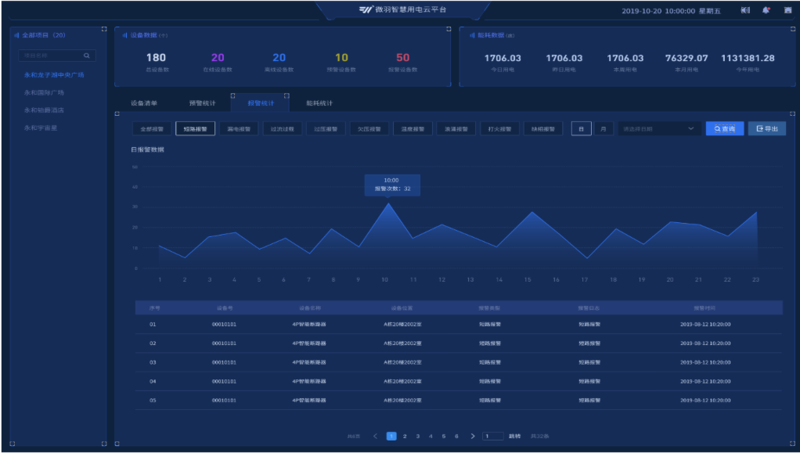The image size is (800, 453).
Task: Click the 导出 export button
Action: point(767,129)
